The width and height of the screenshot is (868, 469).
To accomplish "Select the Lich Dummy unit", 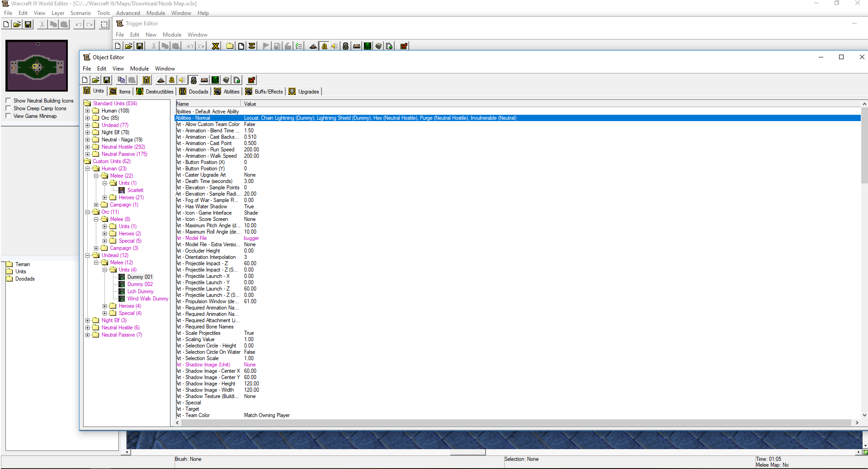I will [140, 291].
